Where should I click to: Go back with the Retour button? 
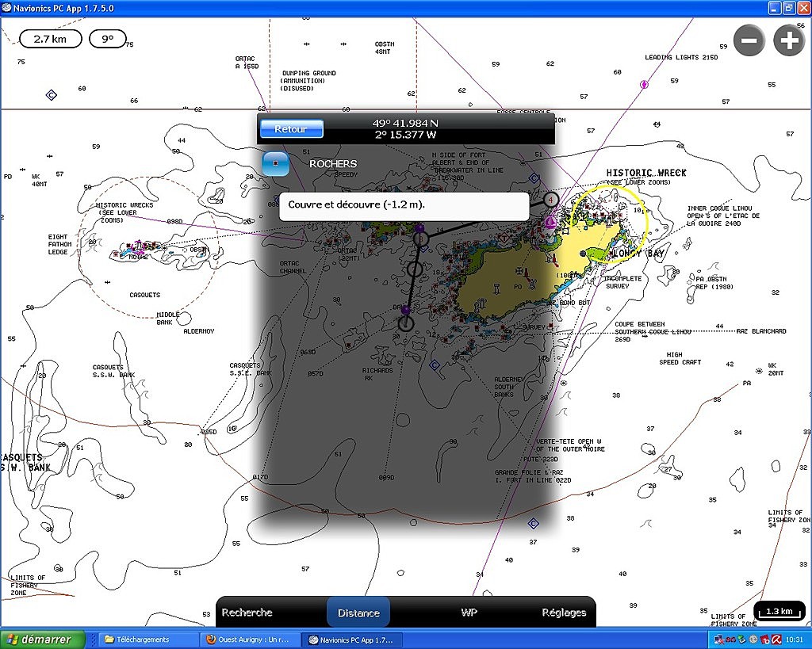292,129
